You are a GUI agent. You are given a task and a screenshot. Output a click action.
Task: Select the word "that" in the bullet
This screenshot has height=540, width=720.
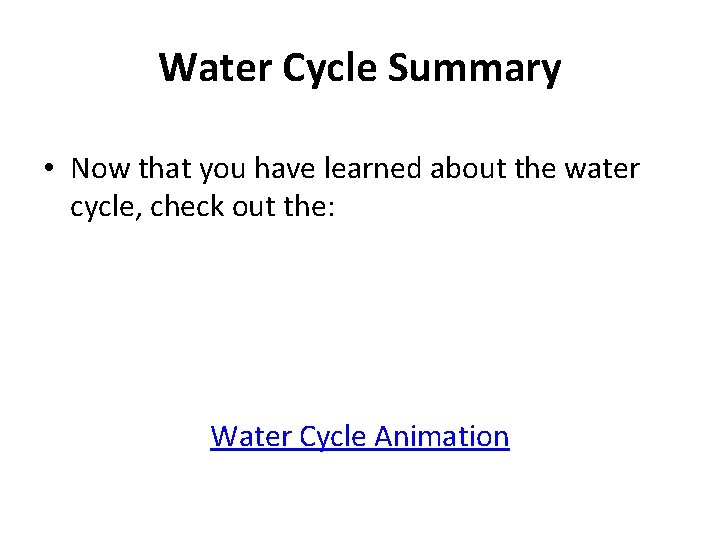[164, 168]
